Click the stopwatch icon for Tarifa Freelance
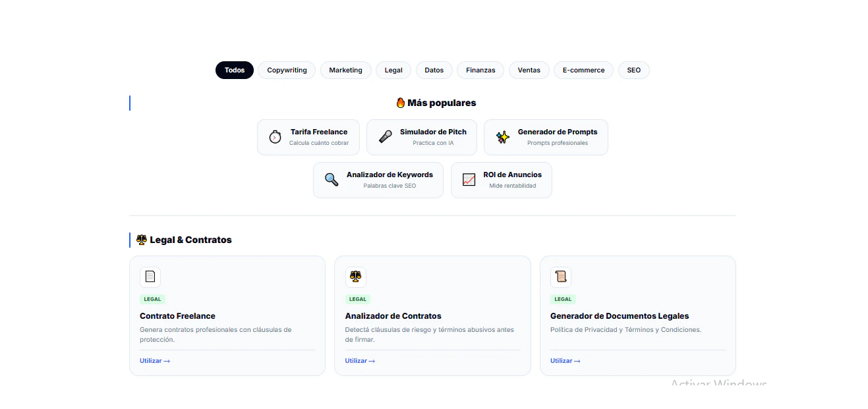This screenshot has width=868, height=409. (x=275, y=137)
